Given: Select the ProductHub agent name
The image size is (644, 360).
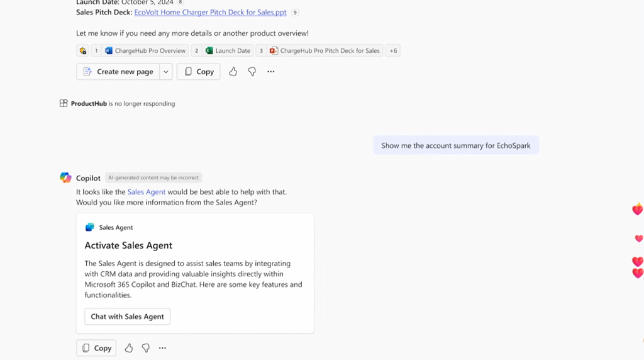Looking at the screenshot, I should 89,104.
